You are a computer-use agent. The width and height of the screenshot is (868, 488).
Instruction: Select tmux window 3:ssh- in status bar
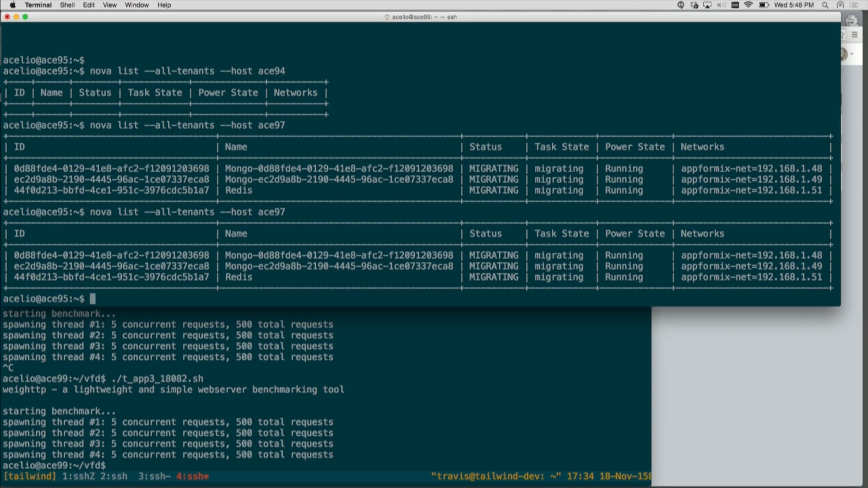(154, 476)
